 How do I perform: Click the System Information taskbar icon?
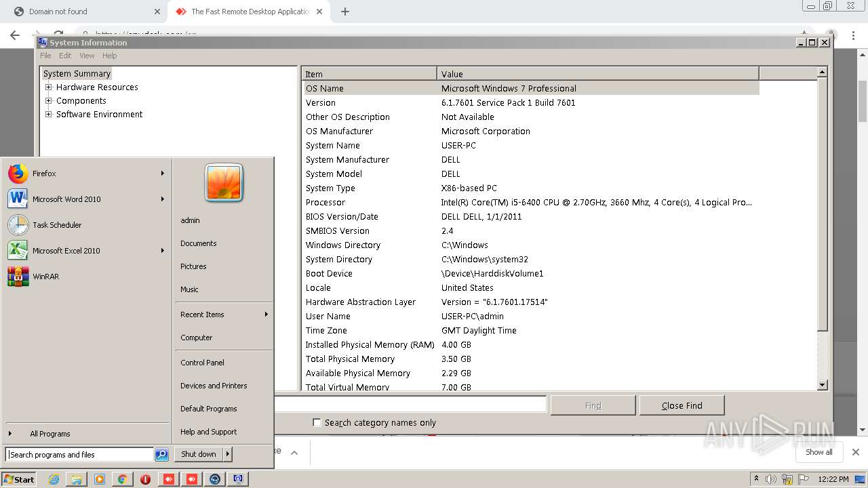pos(238,479)
